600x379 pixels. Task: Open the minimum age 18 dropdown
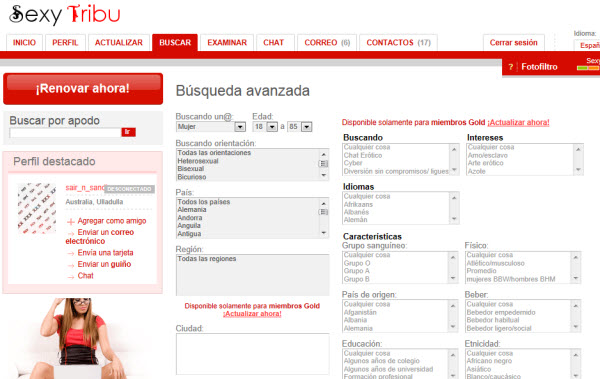click(272, 127)
